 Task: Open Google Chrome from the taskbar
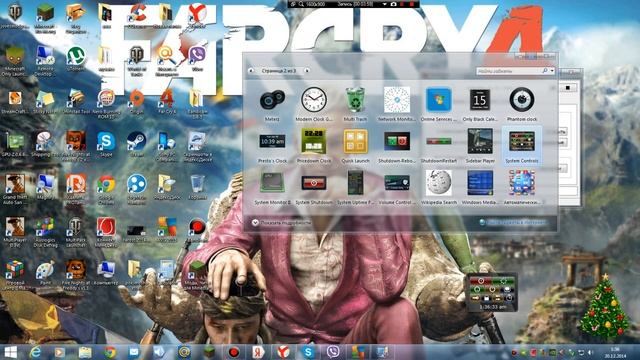click(x=110, y=352)
